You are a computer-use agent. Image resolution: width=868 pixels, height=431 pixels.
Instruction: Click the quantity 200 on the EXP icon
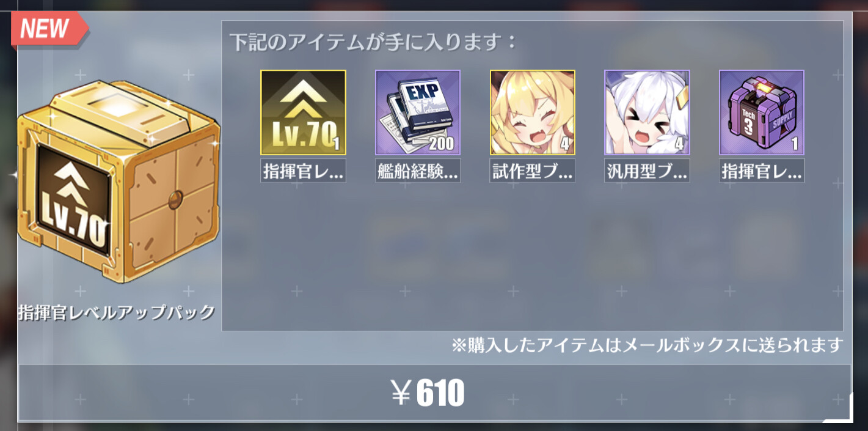pos(441,144)
